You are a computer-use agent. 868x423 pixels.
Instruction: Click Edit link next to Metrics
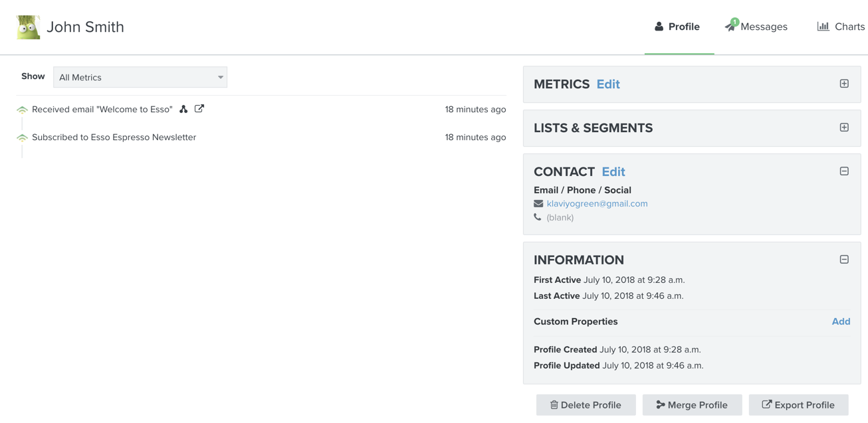[x=607, y=84]
